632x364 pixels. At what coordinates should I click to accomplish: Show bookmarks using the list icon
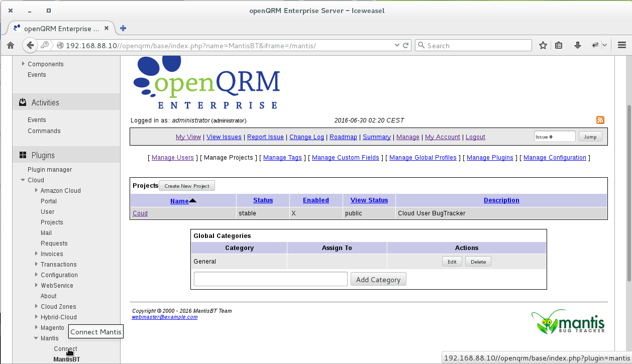click(x=559, y=45)
